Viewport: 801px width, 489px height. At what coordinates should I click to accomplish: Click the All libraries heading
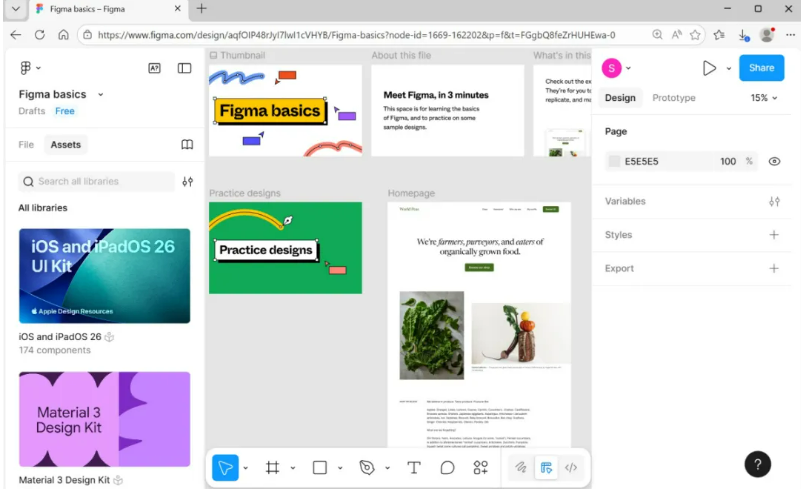click(43, 208)
